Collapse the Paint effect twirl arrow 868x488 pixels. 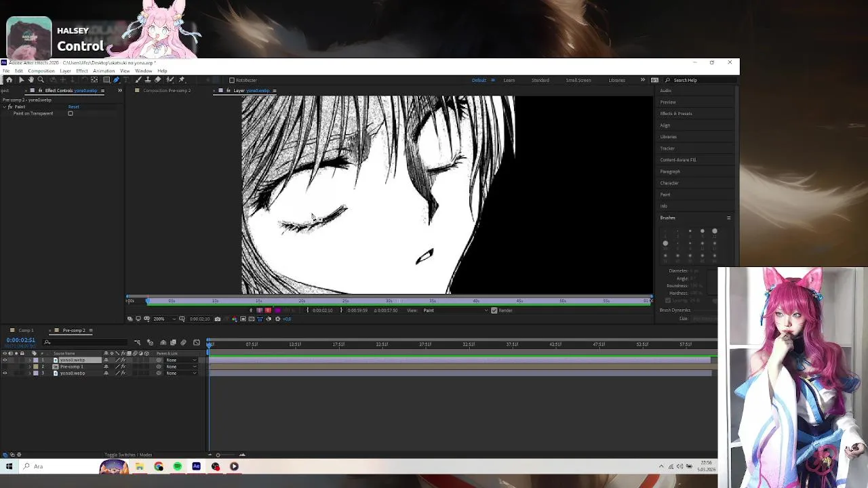[x=4, y=106]
